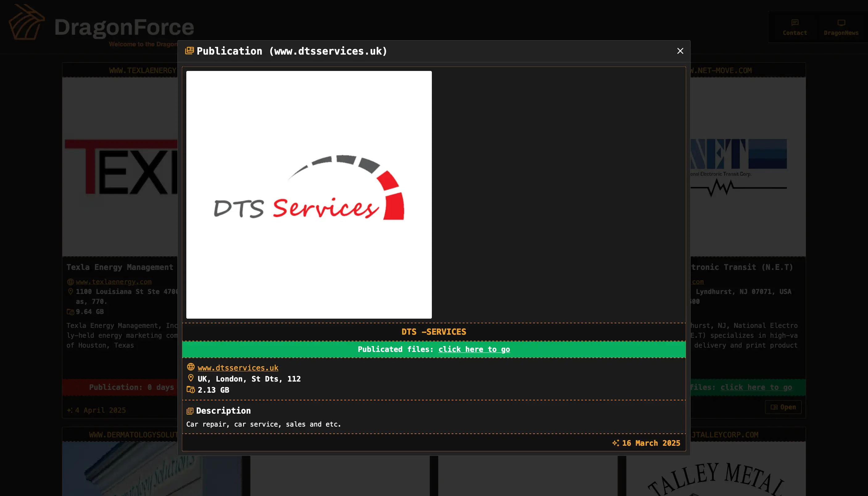
Task: Click the DTS Services logo image
Action: (x=309, y=195)
